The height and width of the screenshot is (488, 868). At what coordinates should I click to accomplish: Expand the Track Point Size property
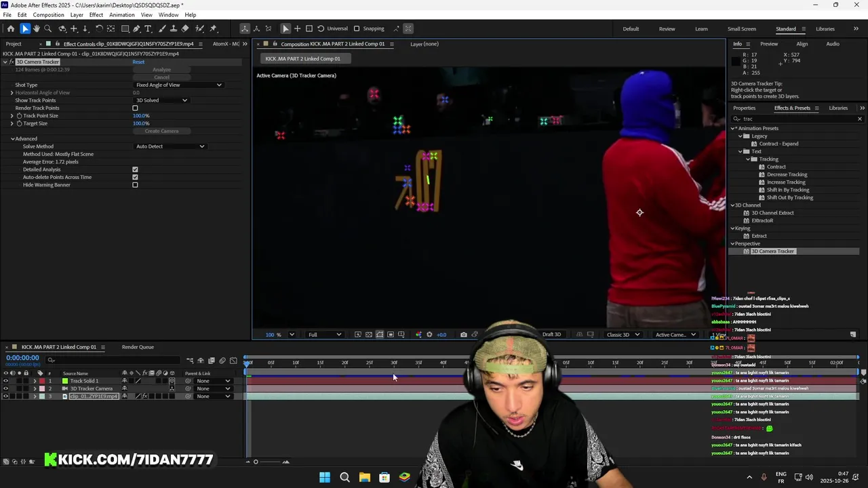12,116
